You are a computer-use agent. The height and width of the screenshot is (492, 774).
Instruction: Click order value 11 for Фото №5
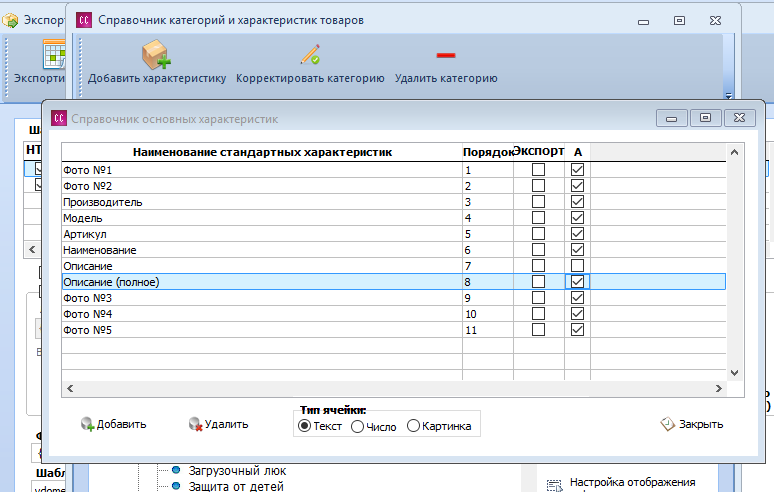(470, 330)
